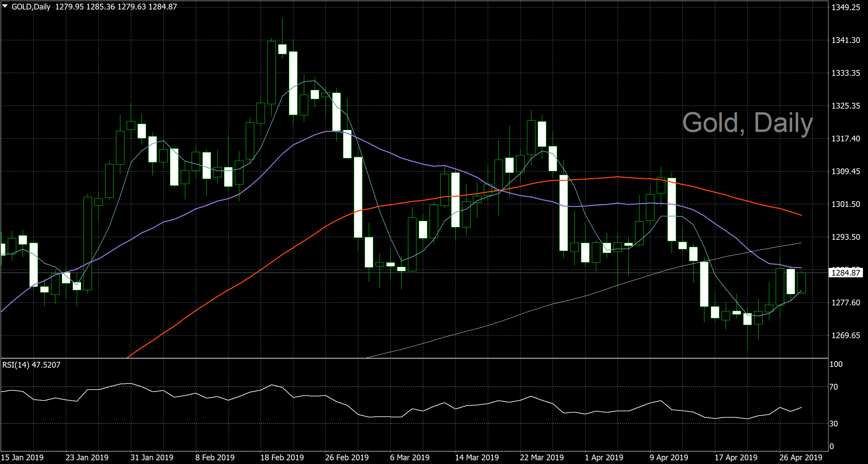This screenshot has width=868, height=464.
Task: Click the 17 Apr 2019 date label
Action: pyautogui.click(x=736, y=458)
